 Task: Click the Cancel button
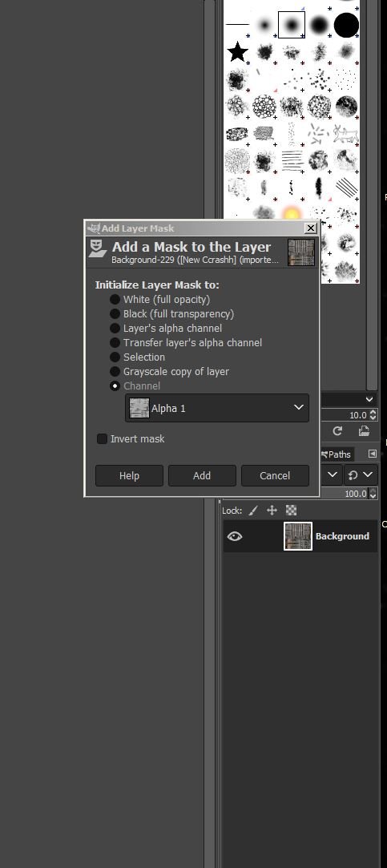tap(275, 475)
